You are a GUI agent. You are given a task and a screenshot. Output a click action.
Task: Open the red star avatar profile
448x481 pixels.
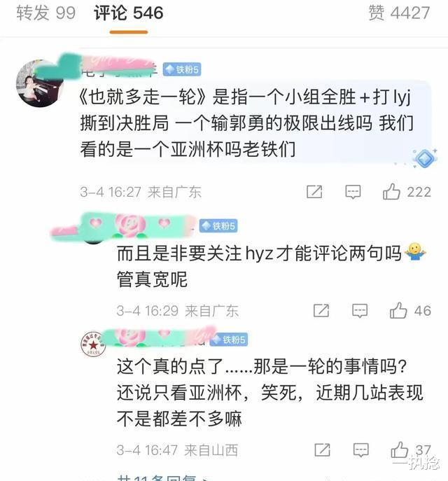tap(93, 344)
